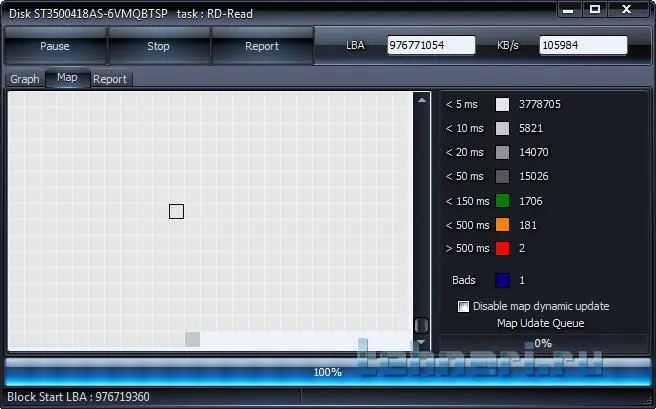Click the Map Update Queue 0% bar
Screen dimensions: 656x409
click(x=543, y=343)
